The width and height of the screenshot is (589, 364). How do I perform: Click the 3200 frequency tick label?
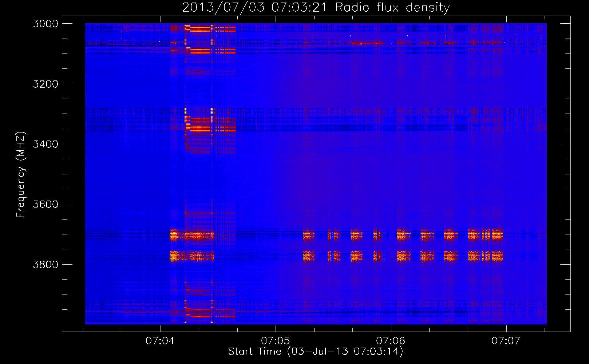[46, 84]
